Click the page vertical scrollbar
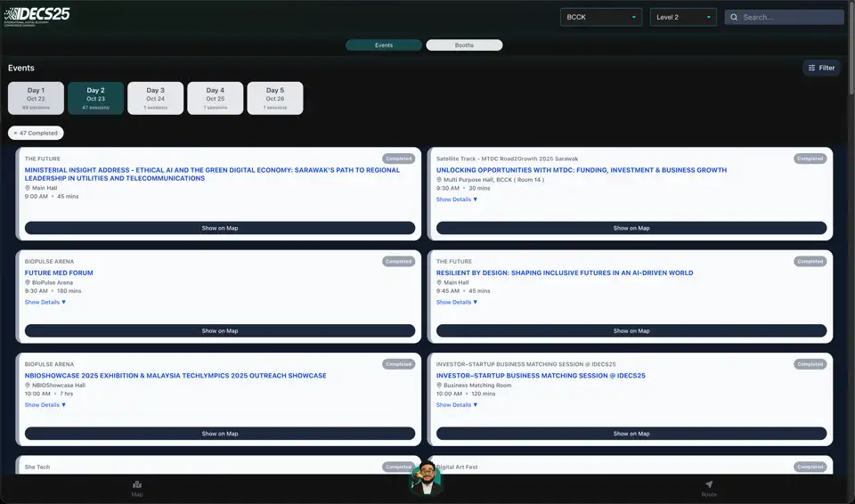Screen dimensions: 855x504 coord(851,49)
